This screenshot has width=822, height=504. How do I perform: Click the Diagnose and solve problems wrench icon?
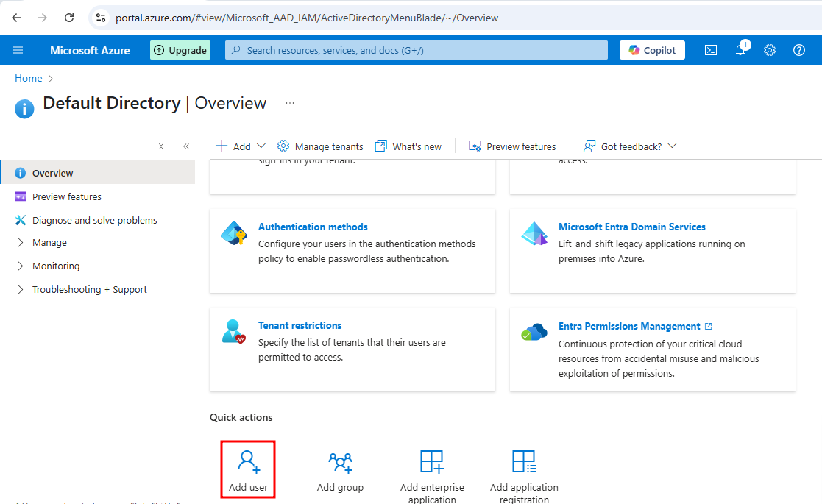coord(21,220)
